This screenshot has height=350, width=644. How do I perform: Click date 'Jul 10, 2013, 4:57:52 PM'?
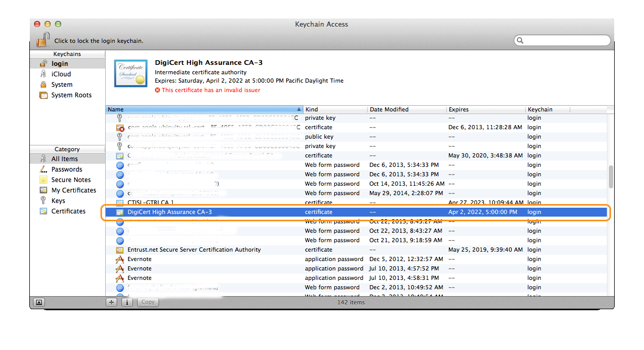coord(403,268)
